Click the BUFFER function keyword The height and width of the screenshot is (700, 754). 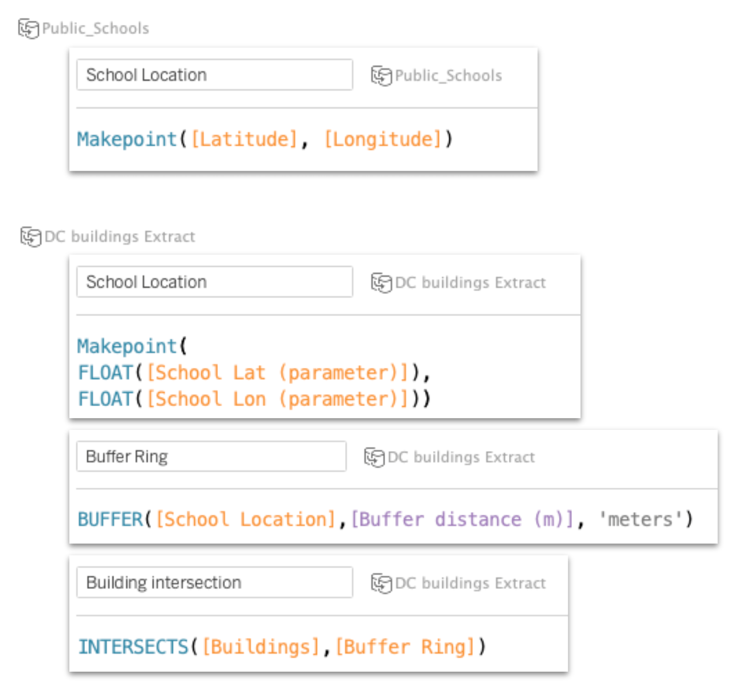coord(110,520)
